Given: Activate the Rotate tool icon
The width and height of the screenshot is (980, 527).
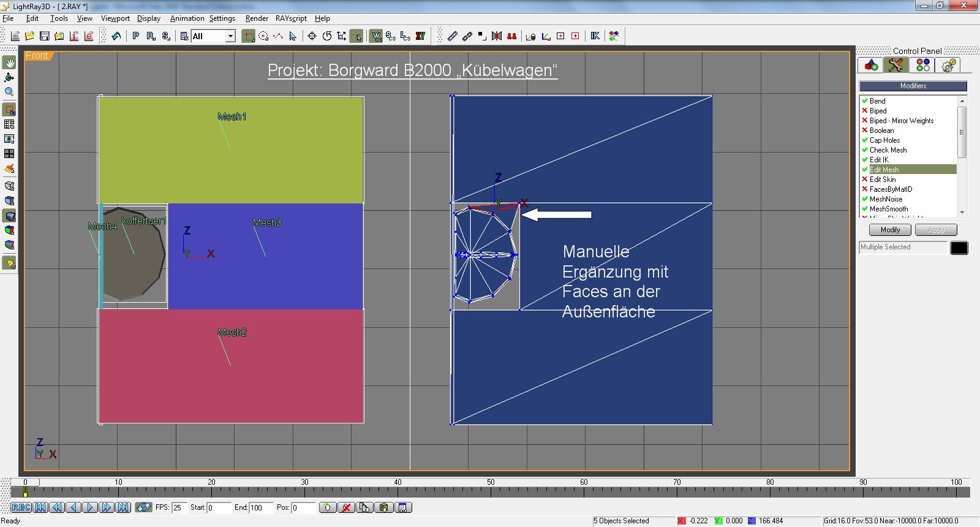Looking at the screenshot, I should coord(326,36).
